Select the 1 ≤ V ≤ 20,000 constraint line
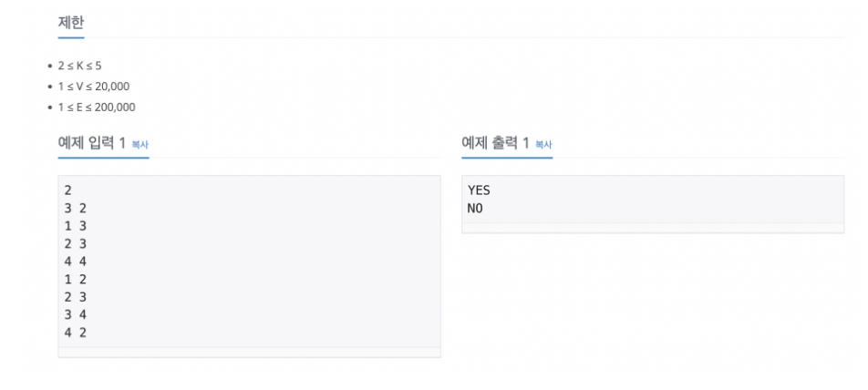This screenshot has height=390, width=868. click(x=94, y=87)
